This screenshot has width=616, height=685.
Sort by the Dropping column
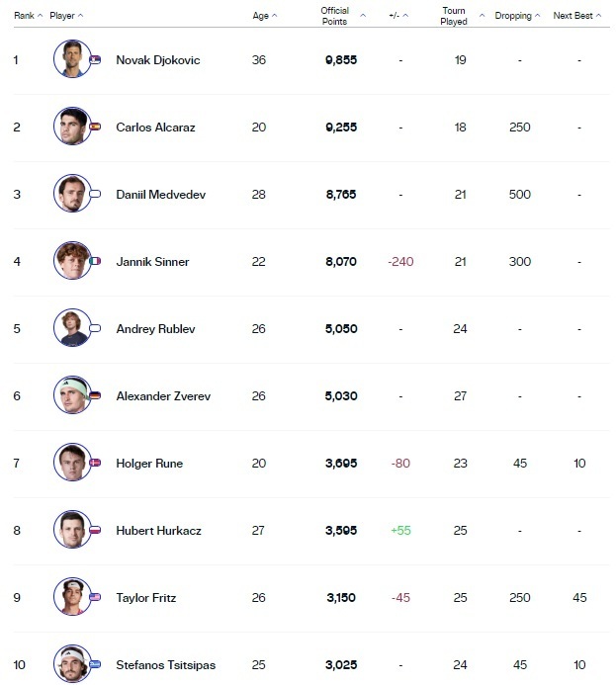pos(518,16)
